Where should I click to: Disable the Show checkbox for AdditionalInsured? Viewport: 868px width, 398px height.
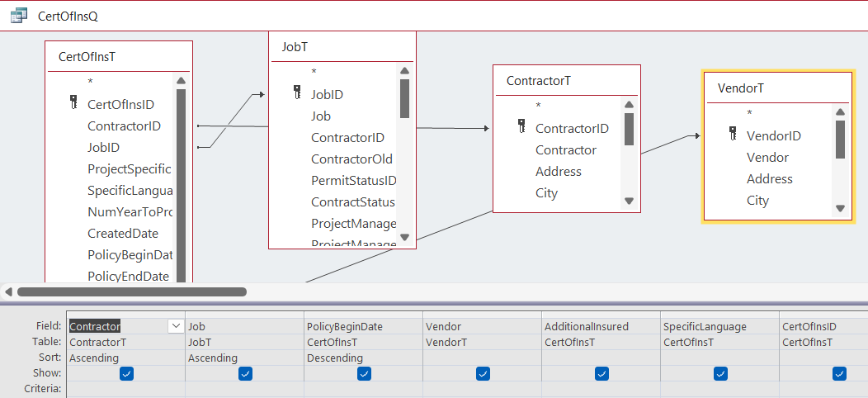[x=601, y=374]
